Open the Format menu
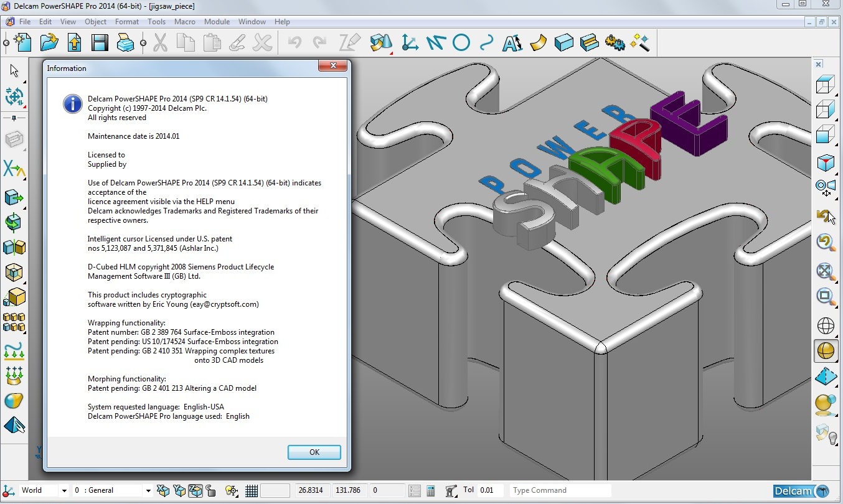Screen dimensions: 843x504 (x=127, y=22)
